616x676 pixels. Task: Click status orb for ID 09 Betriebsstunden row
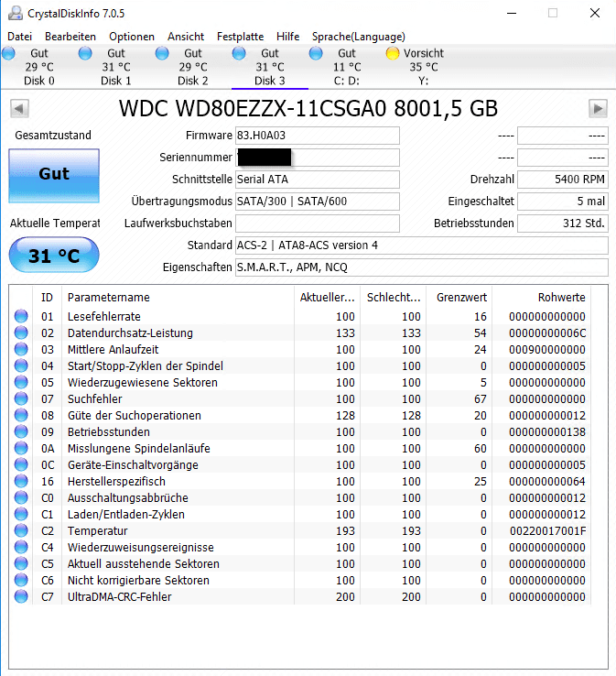tap(21, 431)
